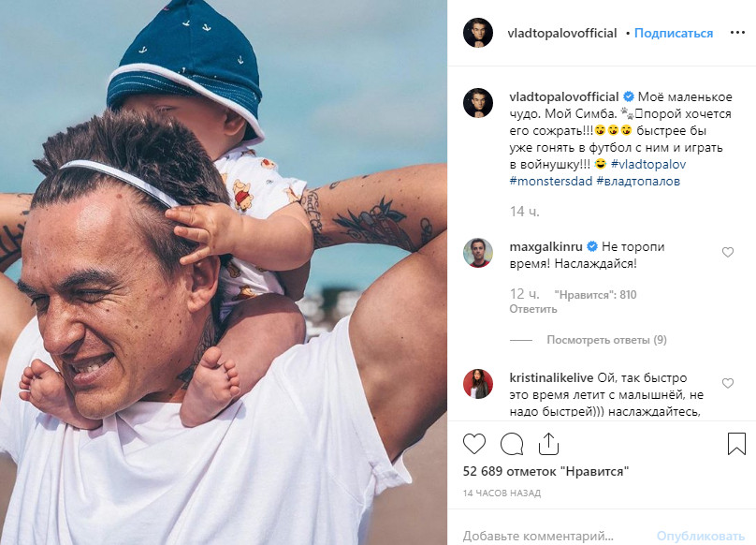Screen dimensions: 756x545
Task: Expand Посмотреть ответы (9) replies
Action: pos(606,340)
